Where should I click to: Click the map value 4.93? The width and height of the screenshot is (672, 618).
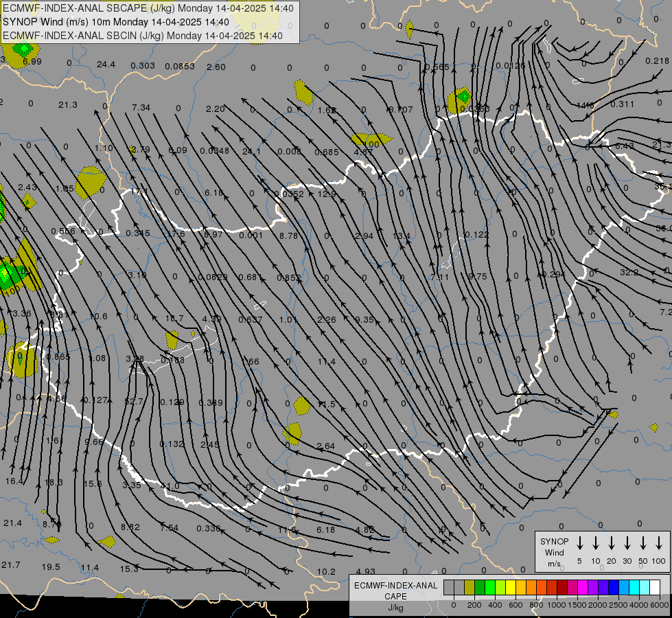(365, 572)
